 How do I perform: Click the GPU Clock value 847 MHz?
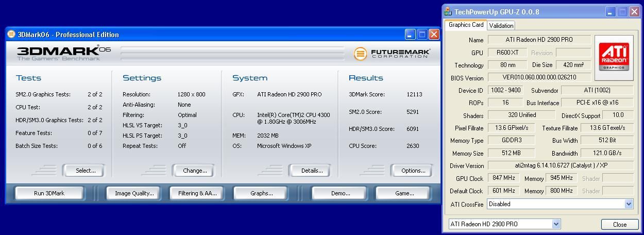coord(504,178)
